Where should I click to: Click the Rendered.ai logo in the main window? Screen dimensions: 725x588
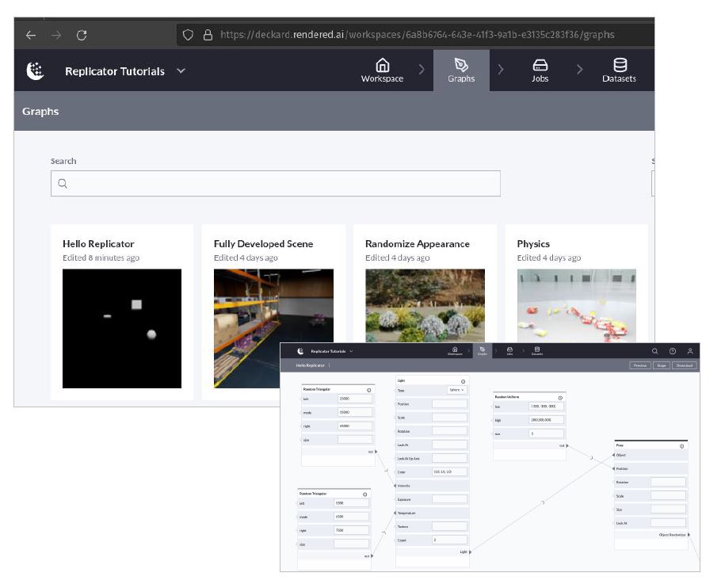35,71
